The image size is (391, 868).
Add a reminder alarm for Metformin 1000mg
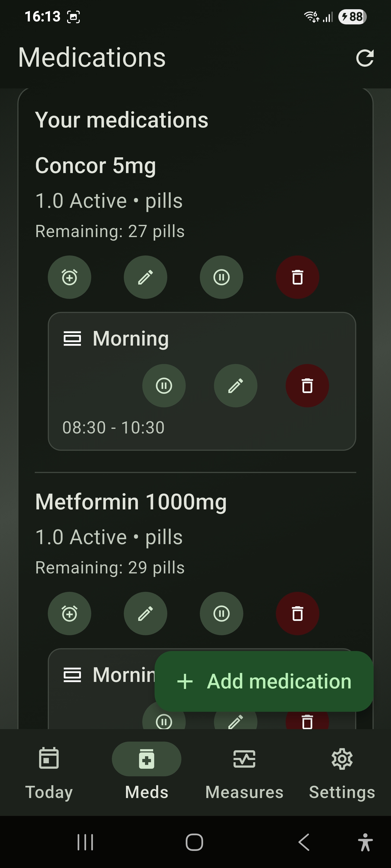click(70, 614)
